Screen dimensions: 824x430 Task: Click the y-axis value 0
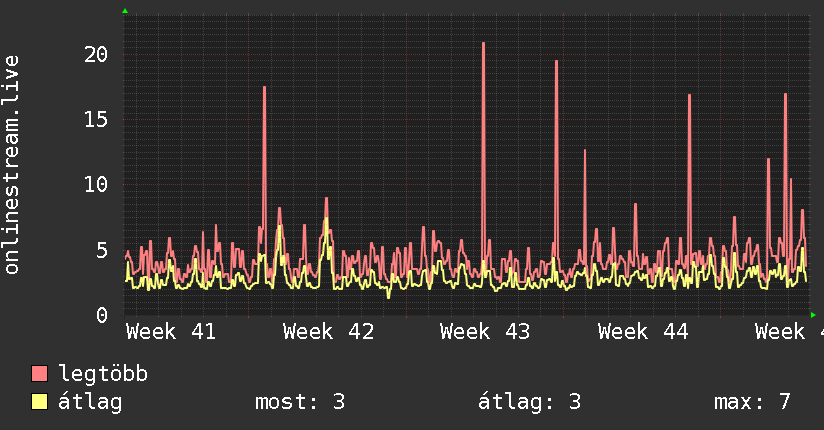[102, 315]
